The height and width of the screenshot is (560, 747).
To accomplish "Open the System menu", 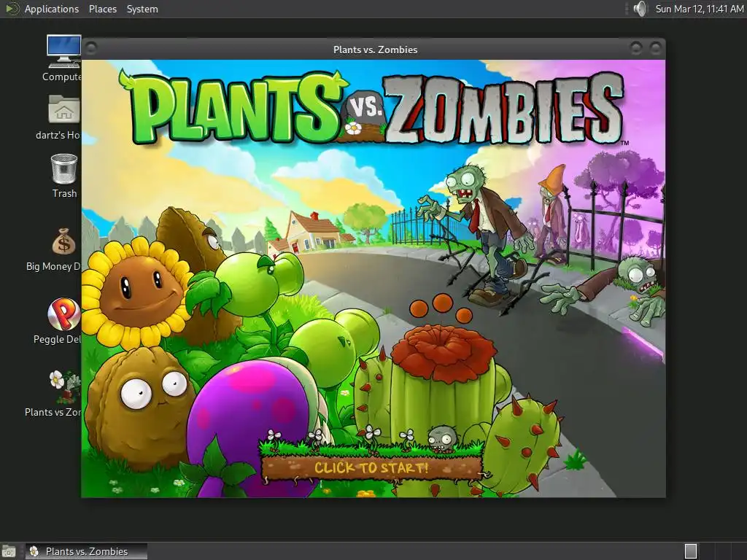I will tap(142, 9).
